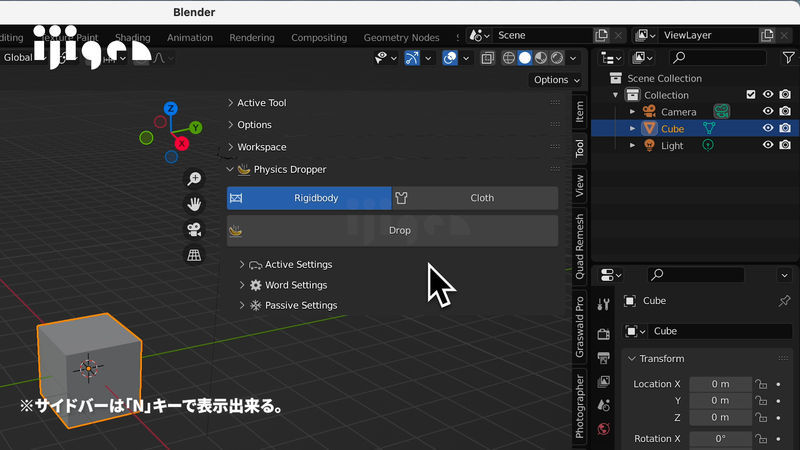Open View sidebar tab
Screen dimensions: 800x450
[580, 186]
